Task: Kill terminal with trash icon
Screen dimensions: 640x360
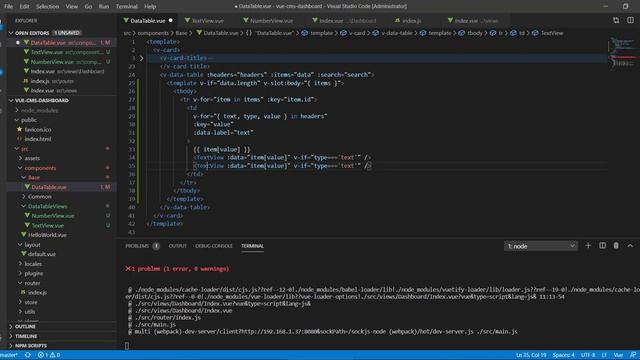Action: pyautogui.click(x=616, y=246)
